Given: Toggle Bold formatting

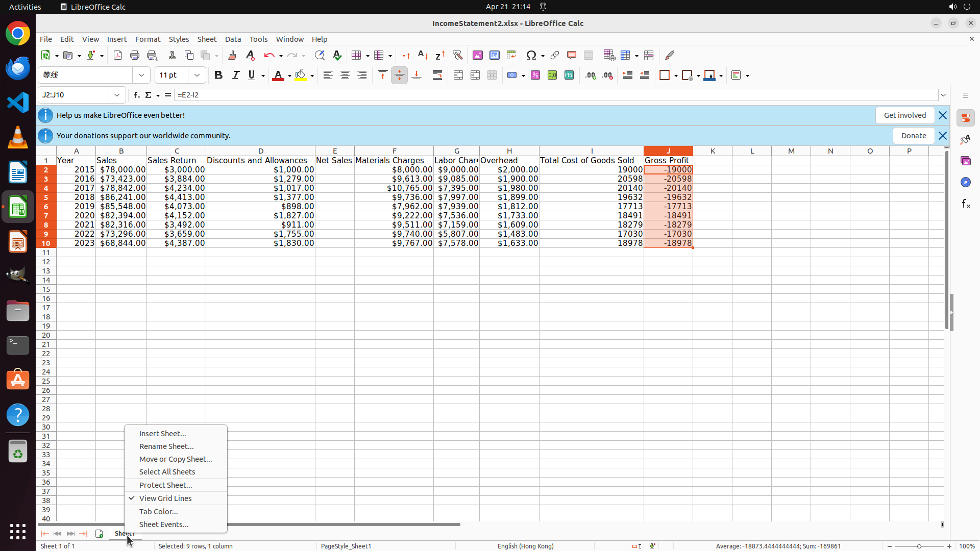Looking at the screenshot, I should (x=218, y=76).
